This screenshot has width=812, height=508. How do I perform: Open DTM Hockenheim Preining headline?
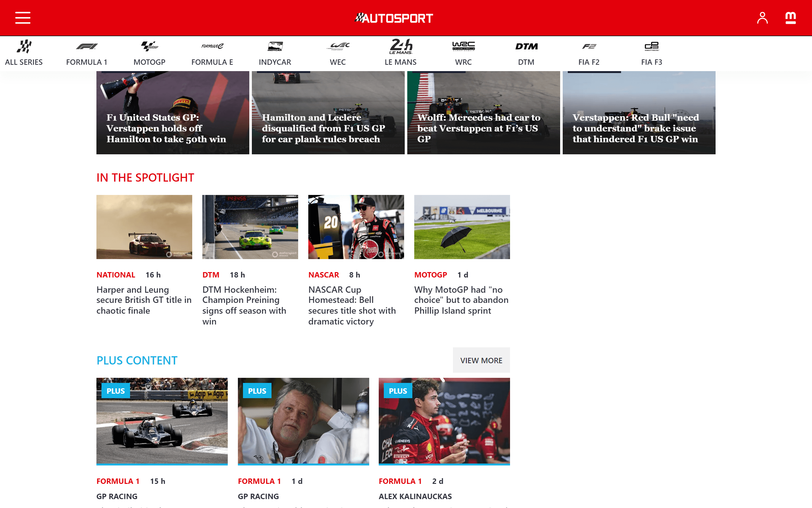tap(244, 305)
